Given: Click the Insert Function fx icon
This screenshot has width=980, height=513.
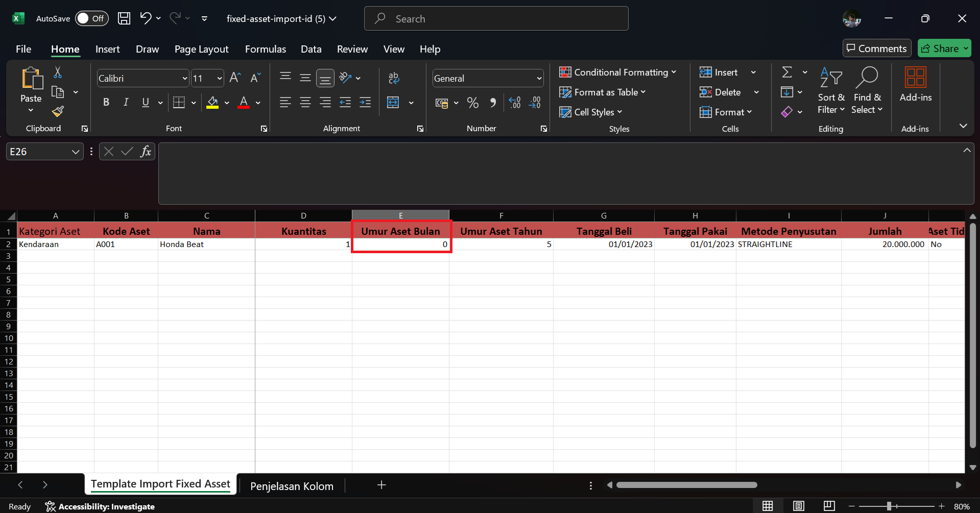Looking at the screenshot, I should (146, 152).
